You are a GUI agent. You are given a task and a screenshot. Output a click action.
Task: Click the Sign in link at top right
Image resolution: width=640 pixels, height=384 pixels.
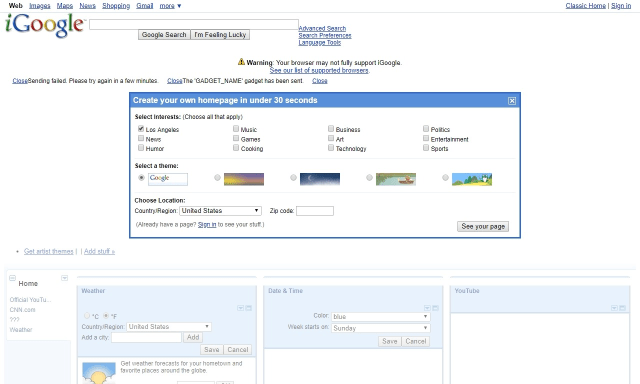pos(621,6)
